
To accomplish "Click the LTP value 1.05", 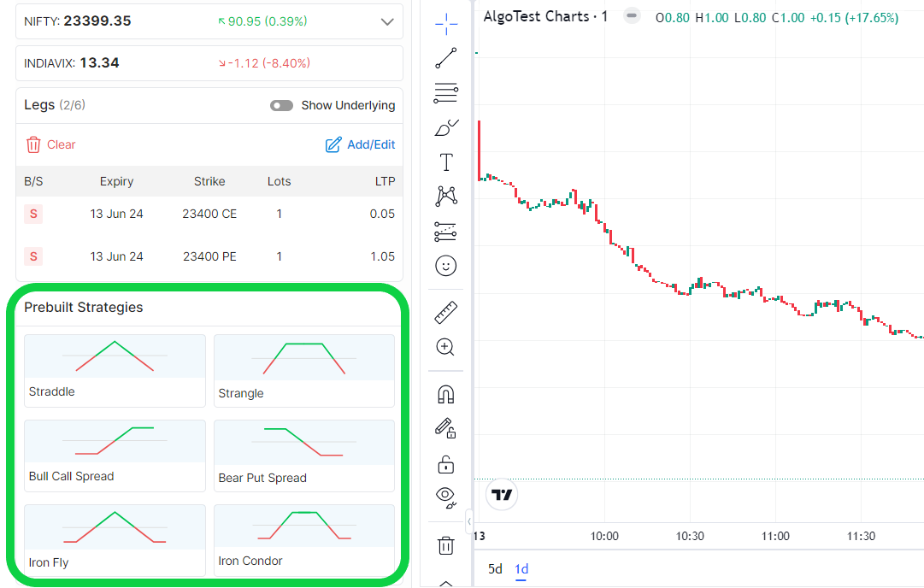I will coord(382,256).
